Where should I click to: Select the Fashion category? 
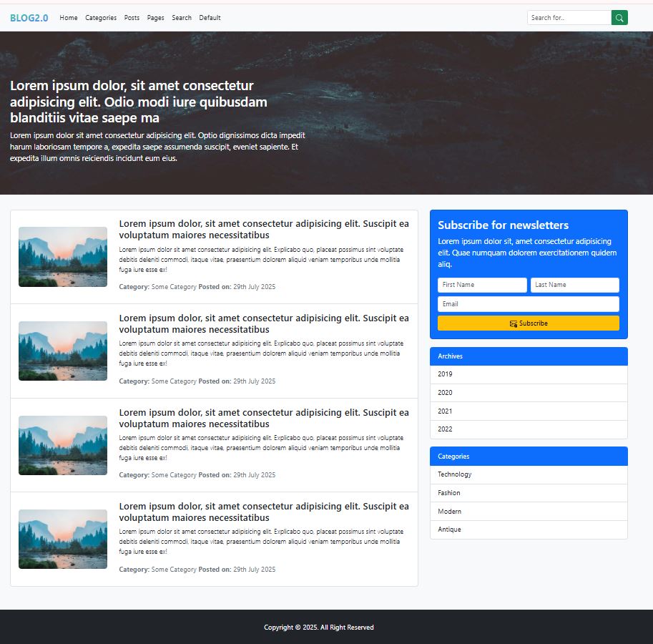[448, 492]
